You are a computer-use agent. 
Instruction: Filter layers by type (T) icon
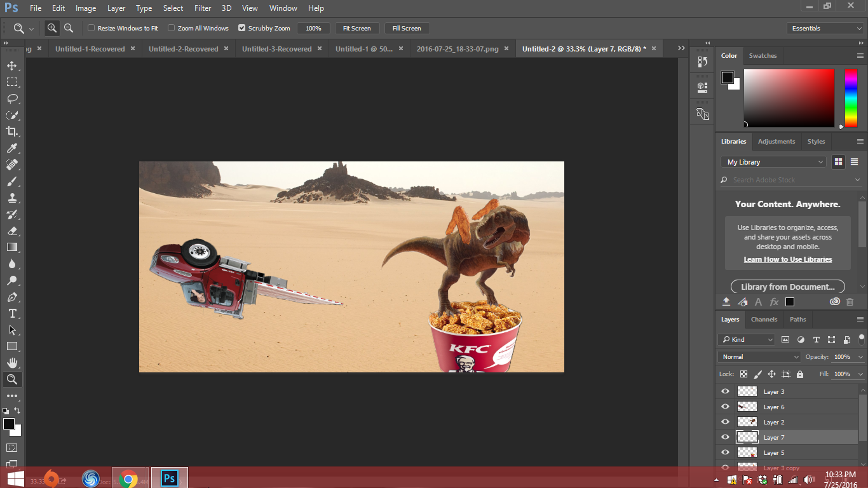[x=817, y=339]
